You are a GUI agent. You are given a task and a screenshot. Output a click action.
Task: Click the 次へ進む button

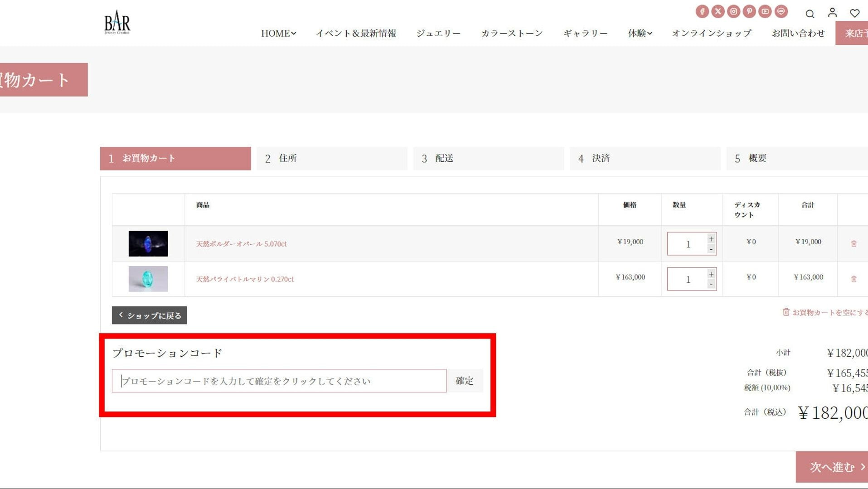pos(832,467)
